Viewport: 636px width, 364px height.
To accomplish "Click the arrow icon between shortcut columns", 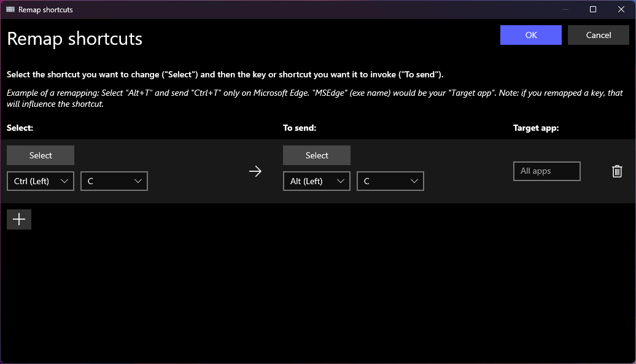I will click(255, 171).
